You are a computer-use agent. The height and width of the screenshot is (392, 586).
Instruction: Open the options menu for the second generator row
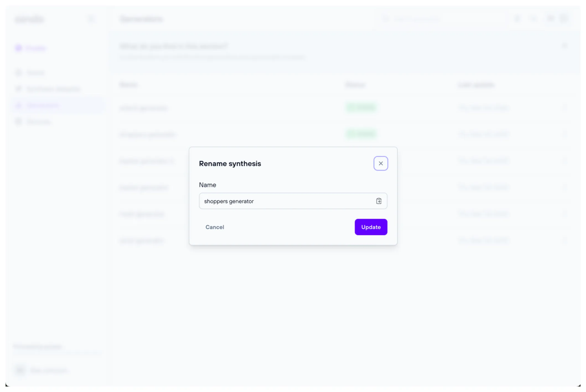coord(564,134)
